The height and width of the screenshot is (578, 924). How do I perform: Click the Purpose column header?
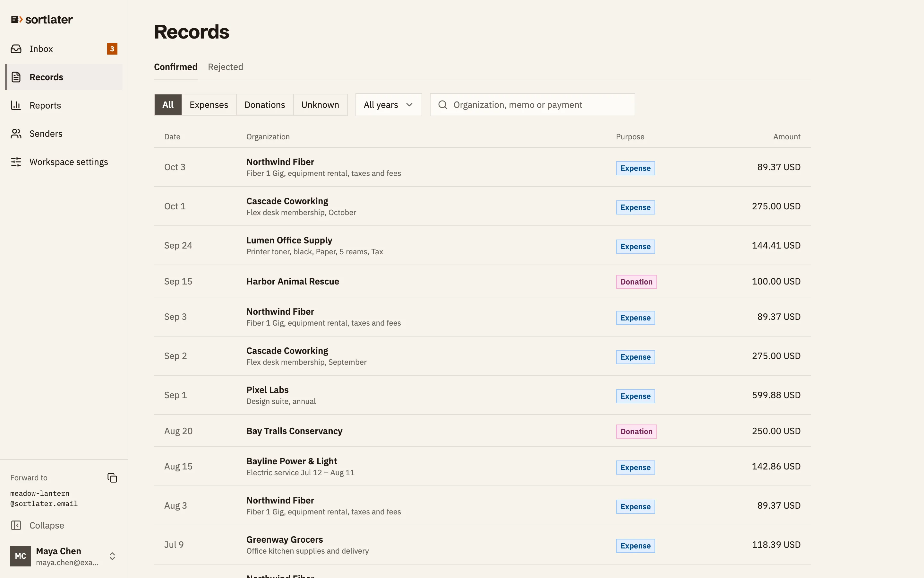630,137
